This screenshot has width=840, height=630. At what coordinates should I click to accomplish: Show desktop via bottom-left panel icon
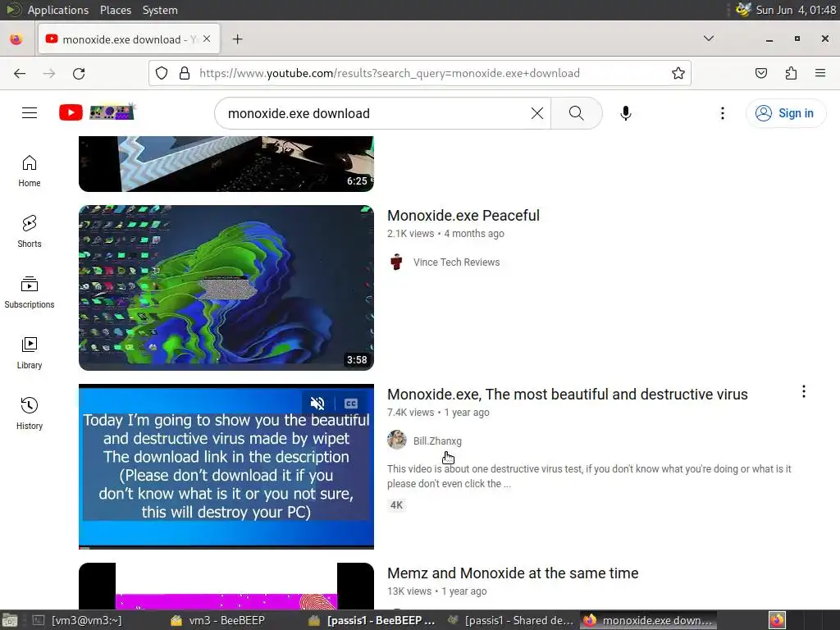[10, 620]
